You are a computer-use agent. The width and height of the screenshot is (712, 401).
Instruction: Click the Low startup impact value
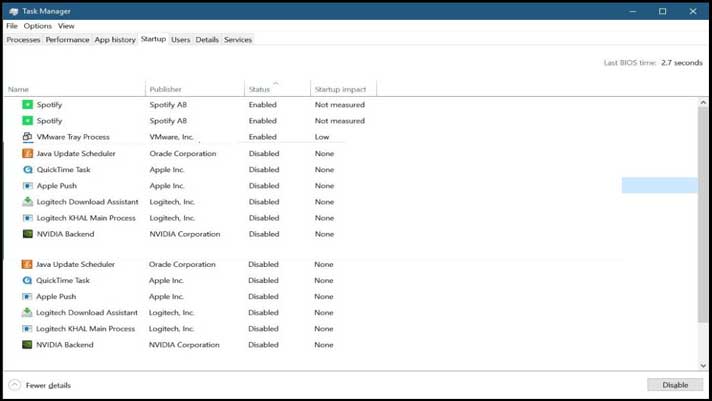(322, 137)
